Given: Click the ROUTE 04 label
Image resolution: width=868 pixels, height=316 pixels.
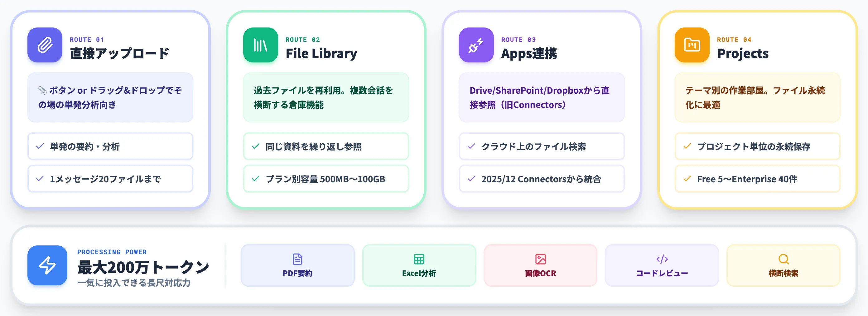Looking at the screenshot, I should 734,39.
